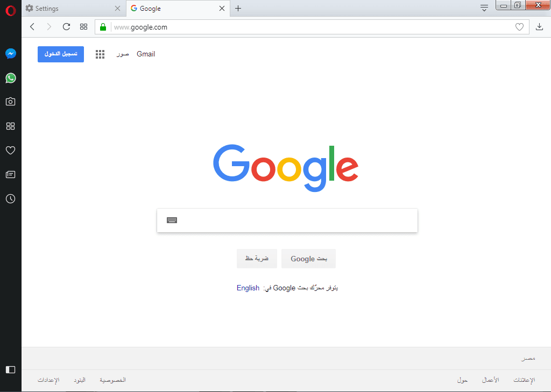This screenshot has width=551, height=392.
Task: Switch Google to English
Action: (x=248, y=288)
